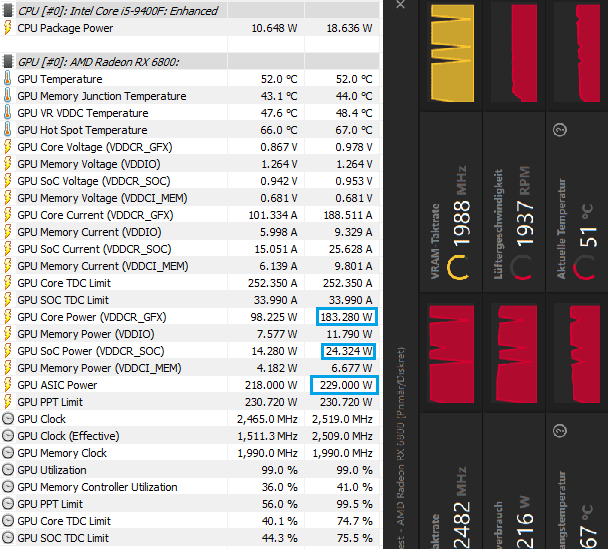Screen dimensions: 608x549
Task: Click lightning icon for GPU Core Power (VDDCR_GFX)
Action: click(x=7, y=317)
